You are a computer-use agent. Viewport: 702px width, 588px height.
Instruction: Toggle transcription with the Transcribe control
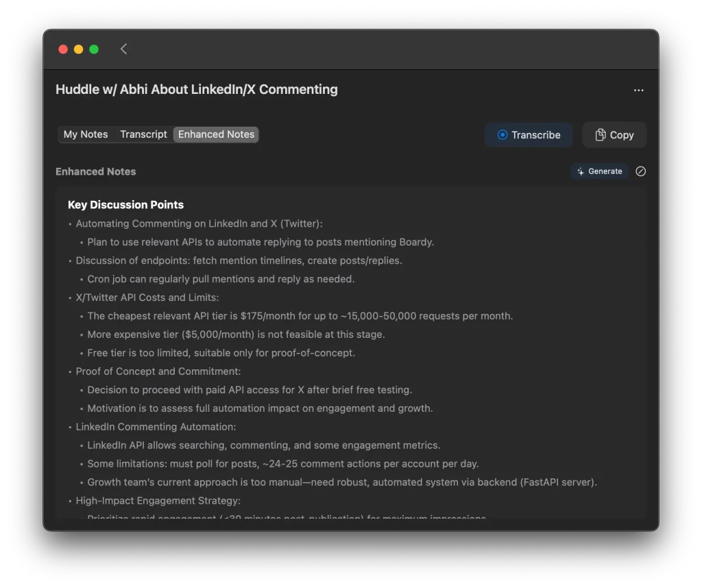[529, 135]
